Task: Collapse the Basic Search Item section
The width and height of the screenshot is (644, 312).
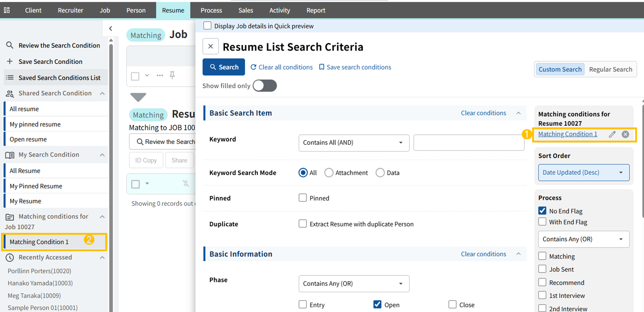Action: coord(518,113)
